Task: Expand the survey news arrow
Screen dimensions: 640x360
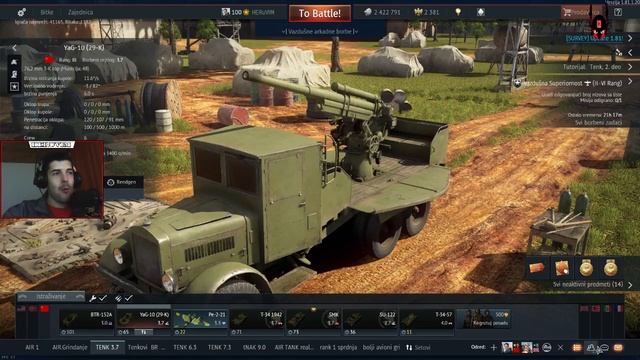Action: coord(630,38)
